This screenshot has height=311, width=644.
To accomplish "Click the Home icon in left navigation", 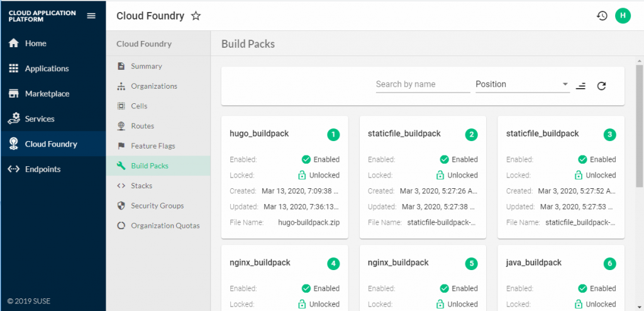I will 13,43.
